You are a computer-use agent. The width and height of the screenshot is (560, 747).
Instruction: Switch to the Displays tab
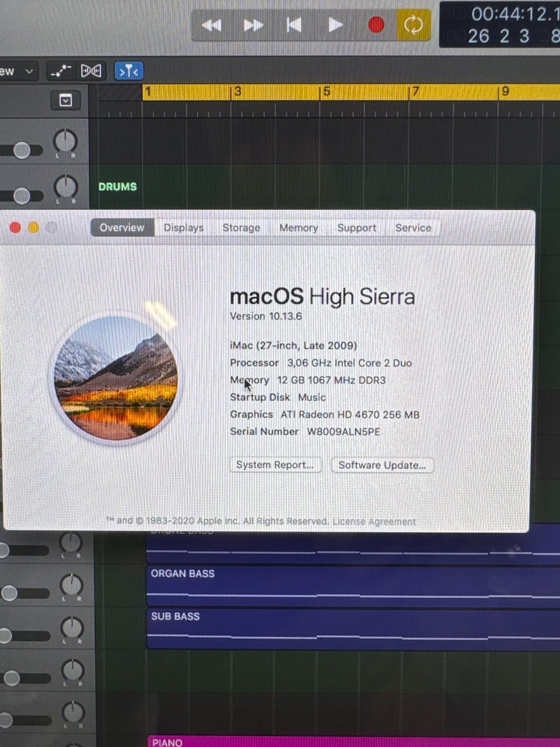[184, 228]
